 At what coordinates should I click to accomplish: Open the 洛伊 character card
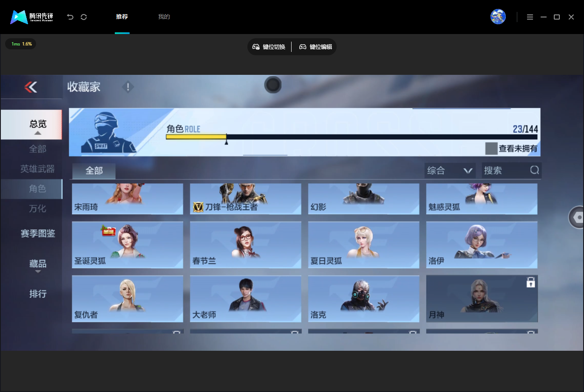point(482,245)
